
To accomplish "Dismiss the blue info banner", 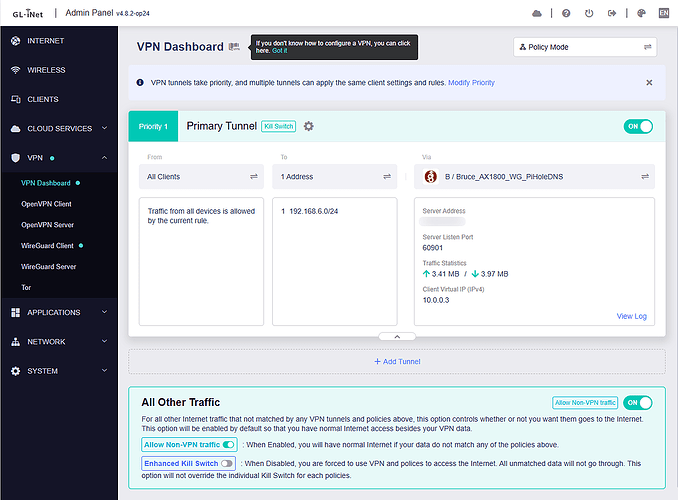I will click(649, 83).
